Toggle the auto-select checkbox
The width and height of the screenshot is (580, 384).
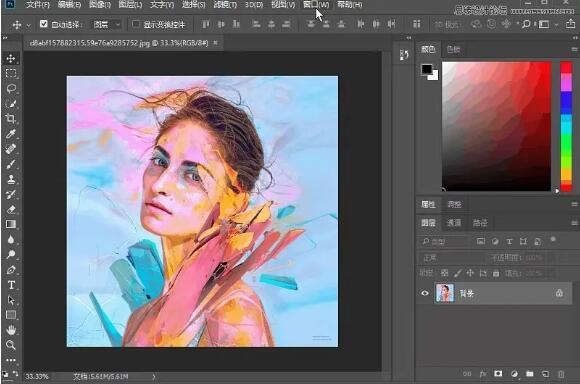click(44, 24)
